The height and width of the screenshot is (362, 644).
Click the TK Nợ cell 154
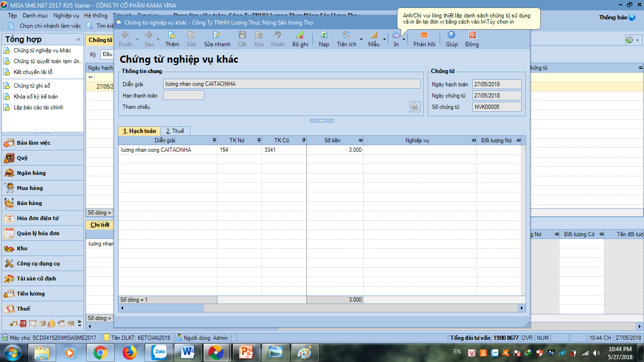[x=239, y=150]
